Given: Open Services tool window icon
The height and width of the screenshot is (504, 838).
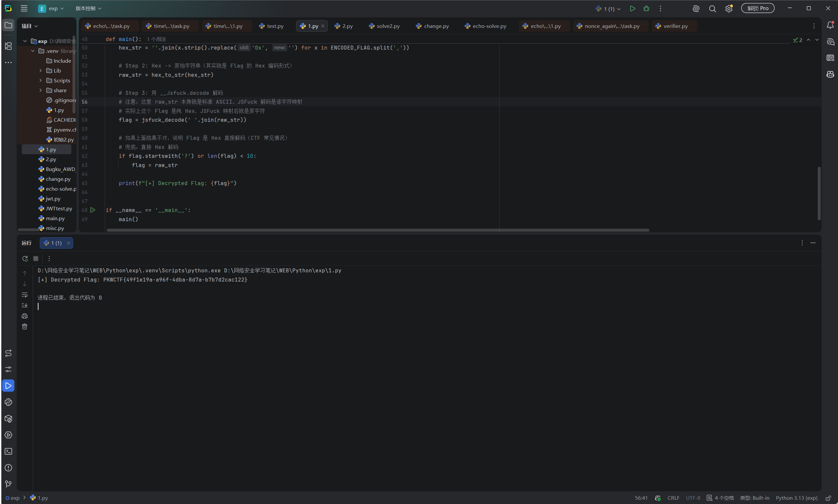Looking at the screenshot, I should (9, 435).
